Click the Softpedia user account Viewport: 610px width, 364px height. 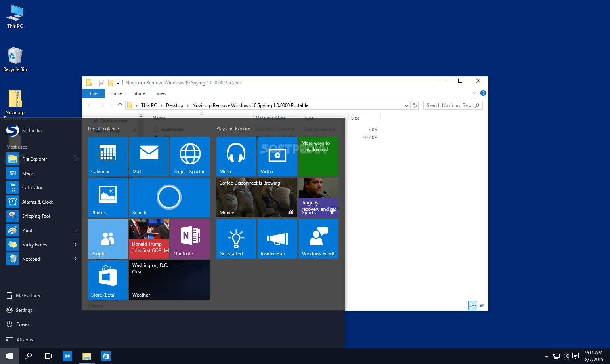pos(24,130)
